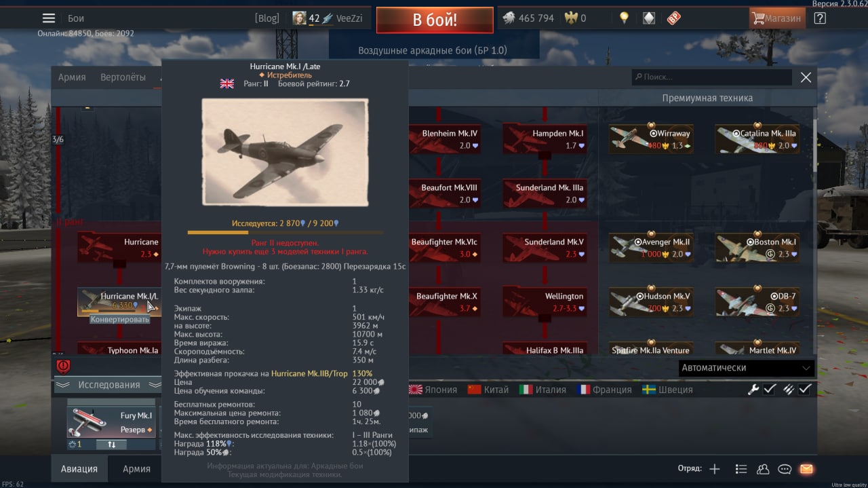Collapse the Исследования panel left chevron

(x=62, y=385)
